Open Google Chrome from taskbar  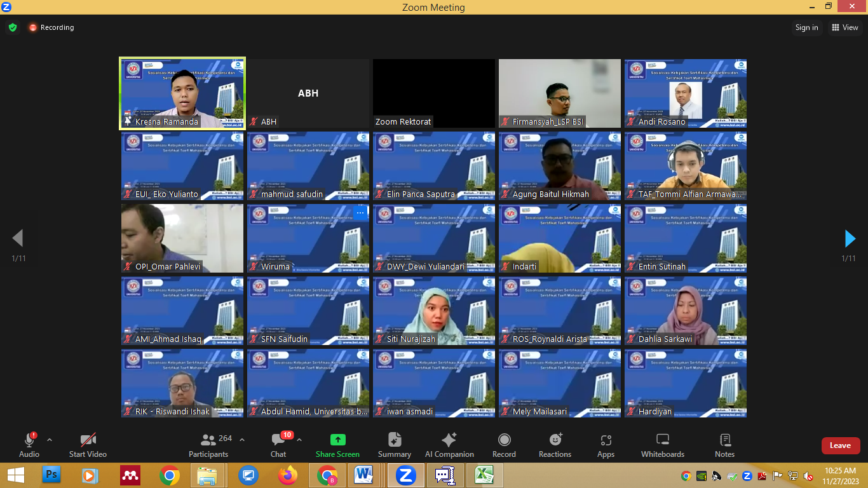(169, 475)
